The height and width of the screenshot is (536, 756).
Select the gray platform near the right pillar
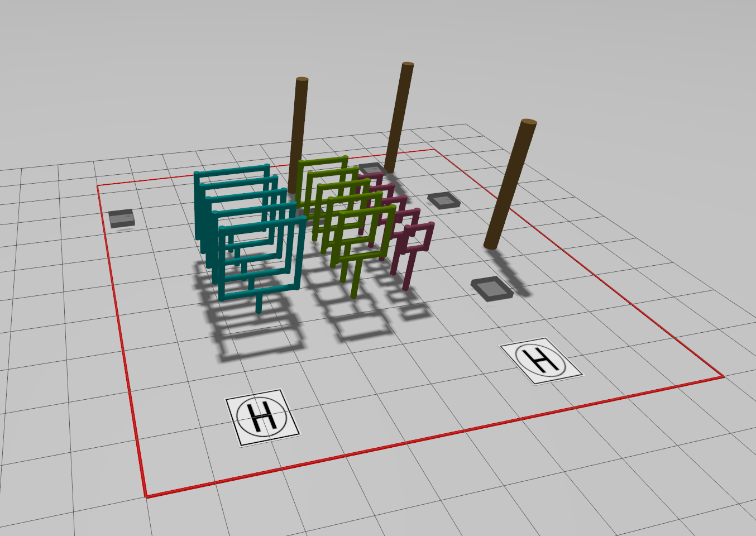[491, 288]
